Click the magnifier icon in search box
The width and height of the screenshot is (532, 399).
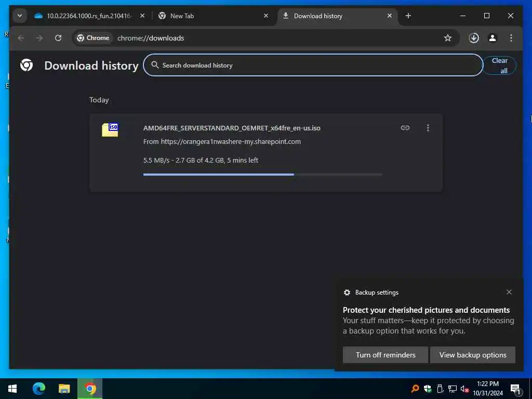click(155, 65)
